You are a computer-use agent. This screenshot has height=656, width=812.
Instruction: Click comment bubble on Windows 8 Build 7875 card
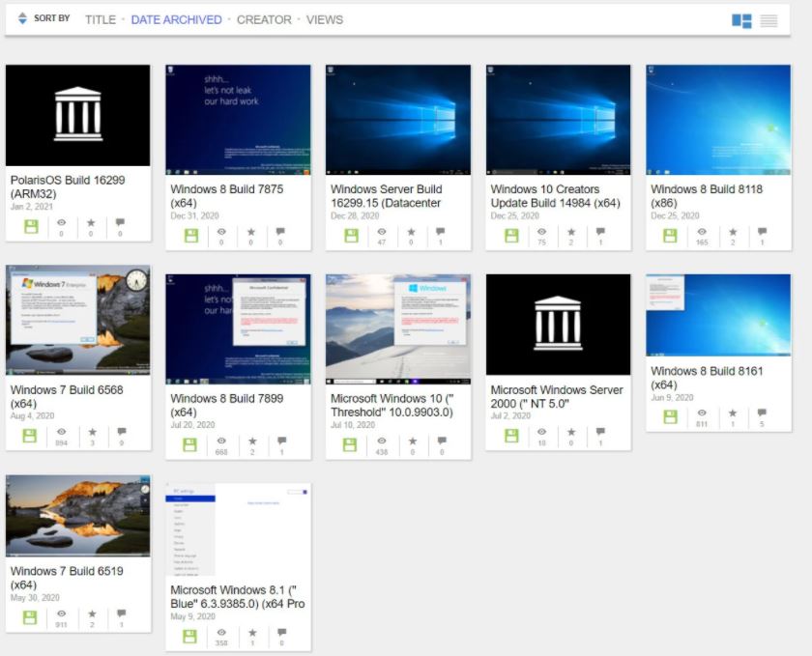pyautogui.click(x=280, y=232)
